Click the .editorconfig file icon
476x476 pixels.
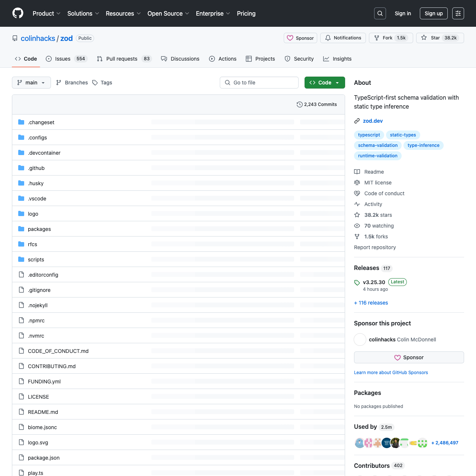(x=21, y=274)
